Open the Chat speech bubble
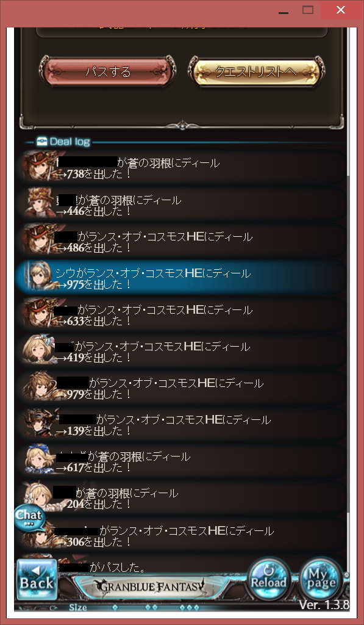The height and width of the screenshot is (625, 364). 29,518
